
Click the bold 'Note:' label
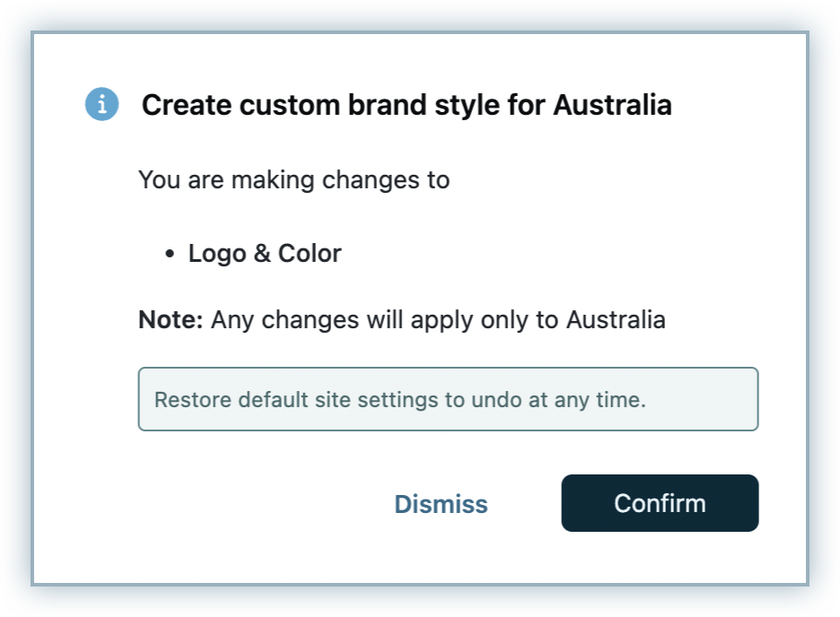171,320
